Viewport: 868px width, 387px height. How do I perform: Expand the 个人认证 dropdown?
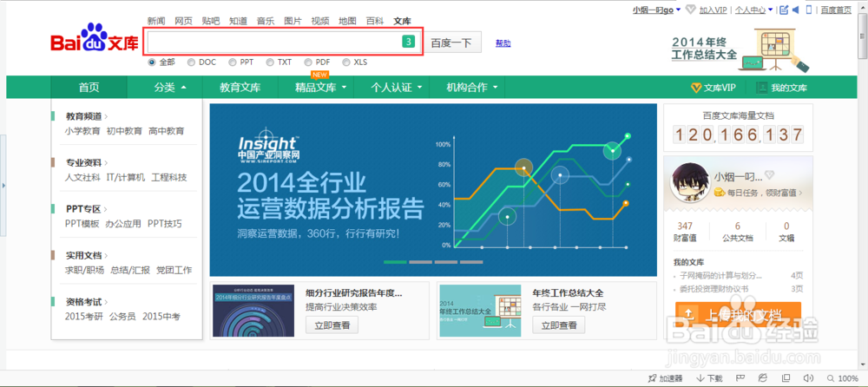(x=419, y=88)
